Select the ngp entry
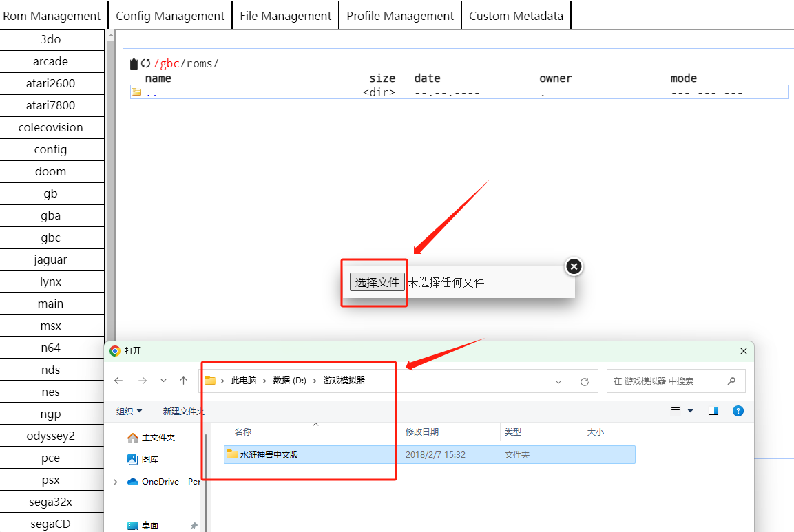Image resolution: width=794 pixels, height=532 pixels. click(x=51, y=414)
